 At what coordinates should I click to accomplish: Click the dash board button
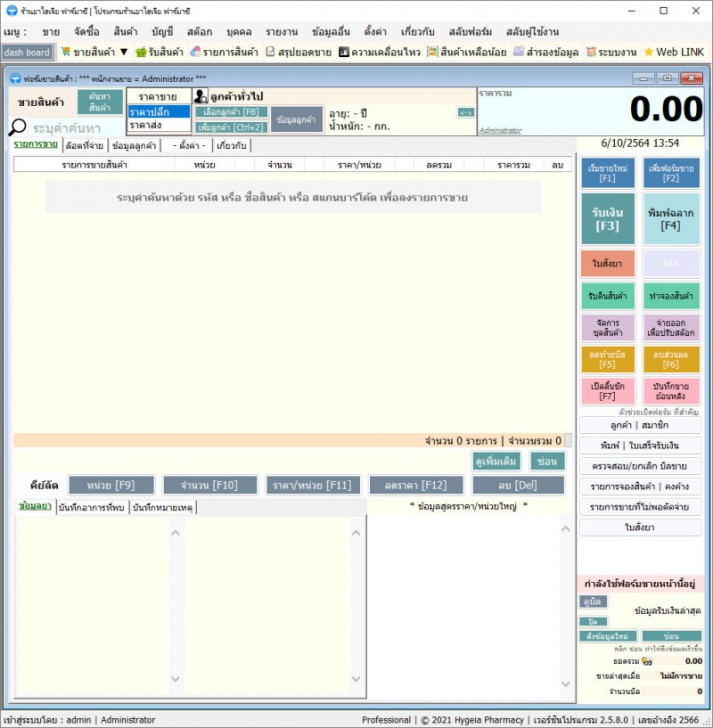27,52
